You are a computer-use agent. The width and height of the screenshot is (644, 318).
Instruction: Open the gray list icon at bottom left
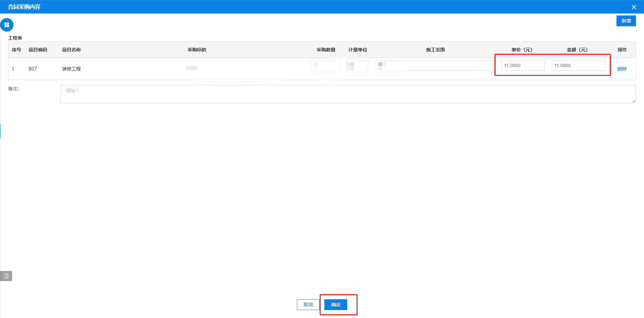coord(6,276)
